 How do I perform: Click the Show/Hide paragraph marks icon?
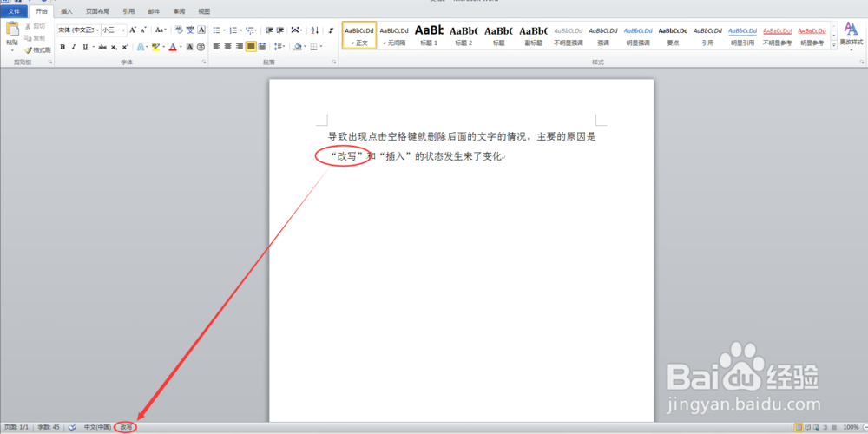pos(331,30)
